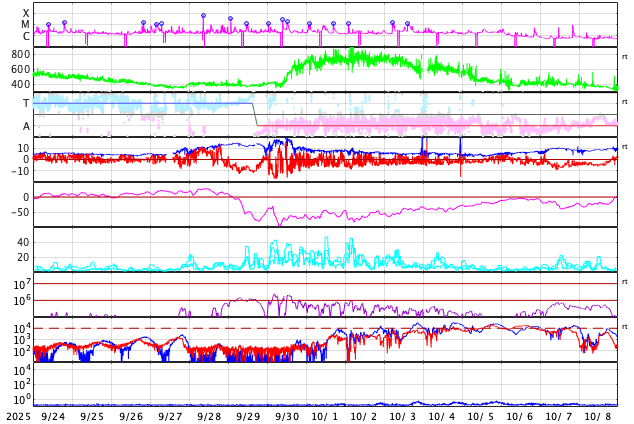Click the C flare class axis label

coord(26,37)
